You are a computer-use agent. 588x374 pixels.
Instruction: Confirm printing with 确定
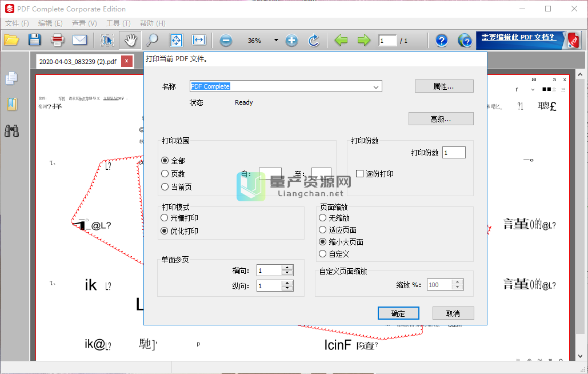[398, 313]
